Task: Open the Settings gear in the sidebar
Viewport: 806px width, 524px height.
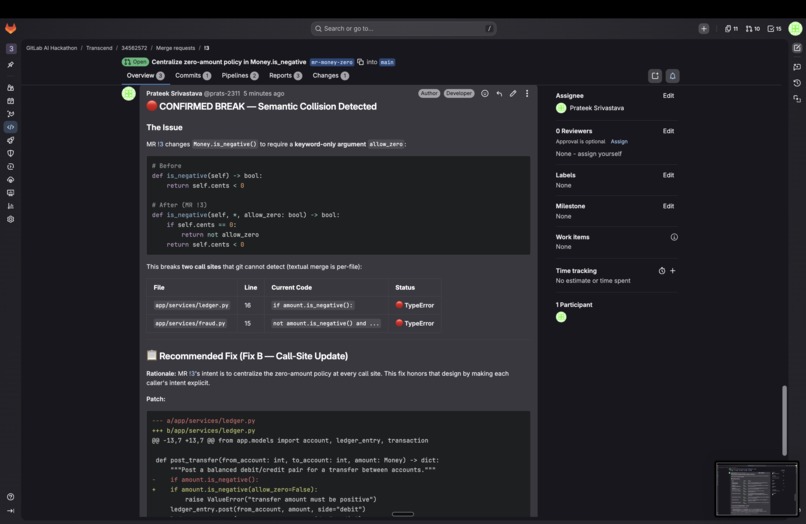Action: point(10,219)
